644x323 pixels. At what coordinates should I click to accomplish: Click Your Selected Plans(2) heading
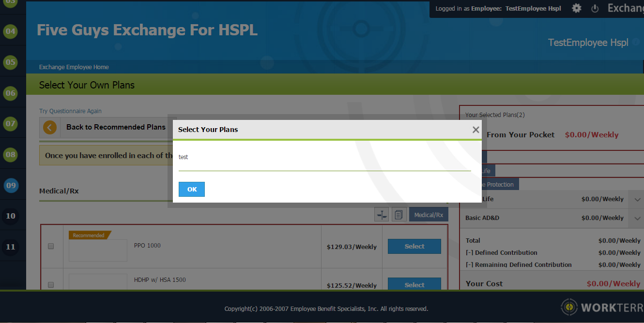495,115
